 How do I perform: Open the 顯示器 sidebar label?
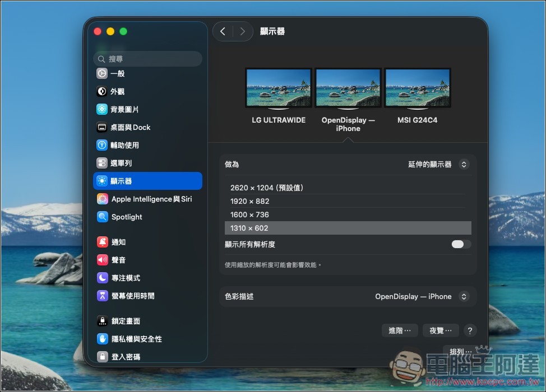(x=121, y=181)
